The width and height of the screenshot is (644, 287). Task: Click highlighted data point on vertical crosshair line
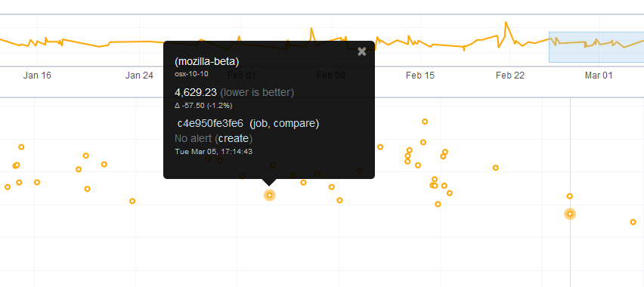point(570,214)
